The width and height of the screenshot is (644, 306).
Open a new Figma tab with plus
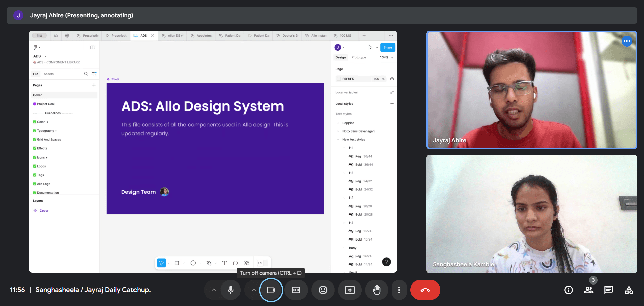click(364, 36)
